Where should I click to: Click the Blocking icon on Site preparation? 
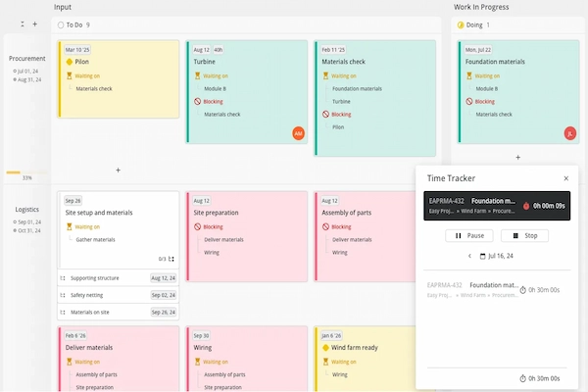(x=197, y=226)
